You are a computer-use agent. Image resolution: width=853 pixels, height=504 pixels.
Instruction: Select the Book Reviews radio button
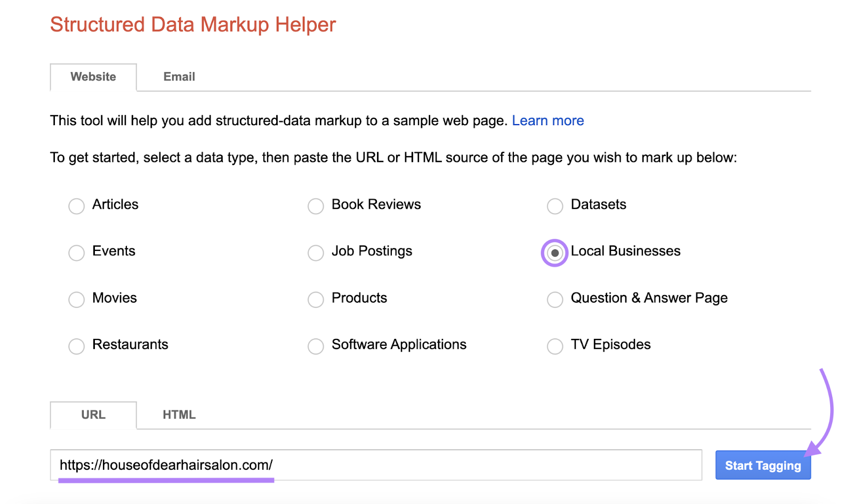(316, 206)
